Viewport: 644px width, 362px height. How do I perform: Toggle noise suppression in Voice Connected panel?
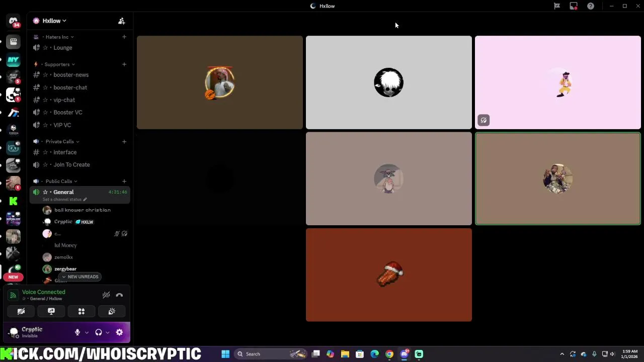(106, 295)
